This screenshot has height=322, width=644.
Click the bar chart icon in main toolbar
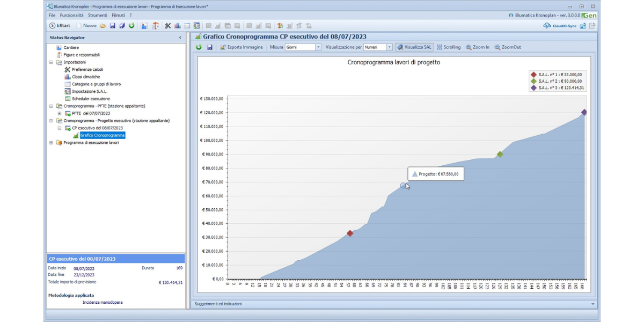177,26
